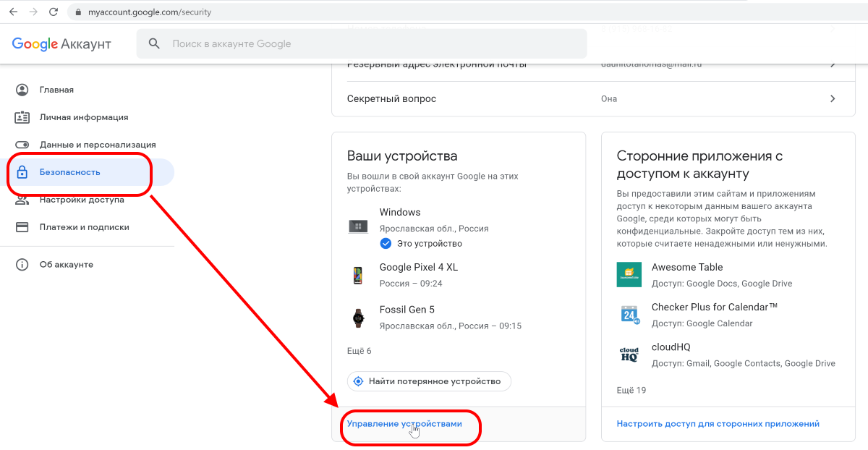
Task: Select the Windows device entry
Action: 459,227
